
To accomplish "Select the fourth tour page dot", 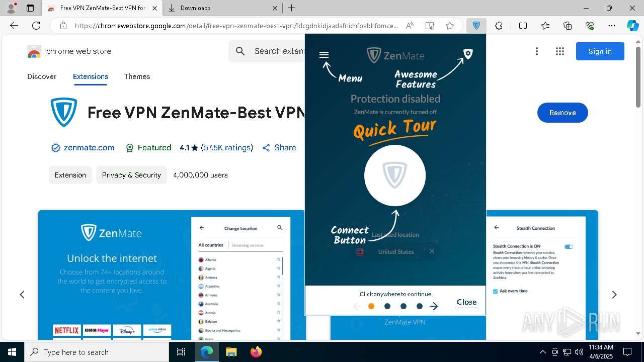I will coord(420,306).
